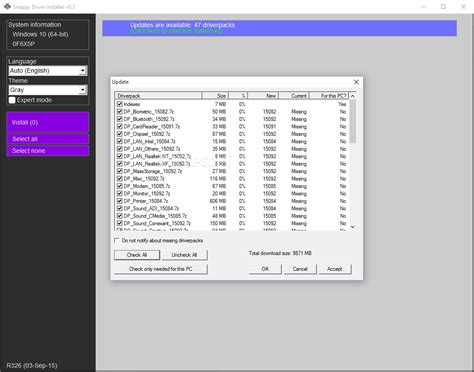Viewport: 474px width, 372px height.
Task: Sort by the % column header
Action: pyautogui.click(x=238, y=96)
